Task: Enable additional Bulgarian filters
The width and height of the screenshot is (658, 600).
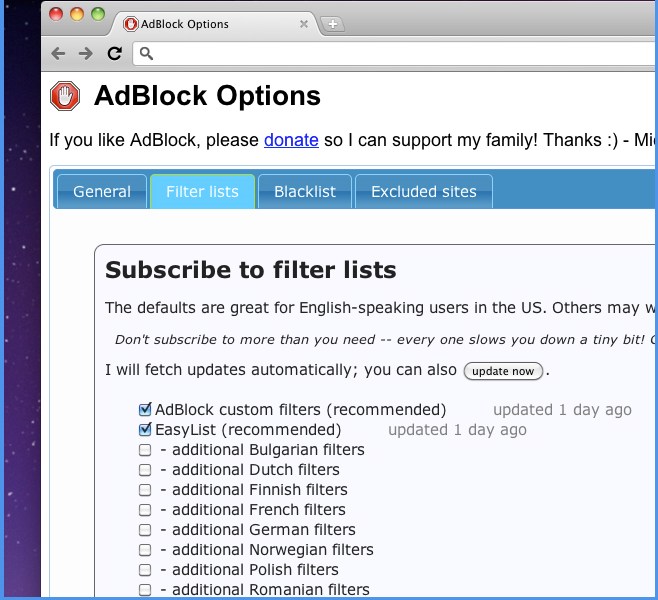Action: pyautogui.click(x=145, y=450)
